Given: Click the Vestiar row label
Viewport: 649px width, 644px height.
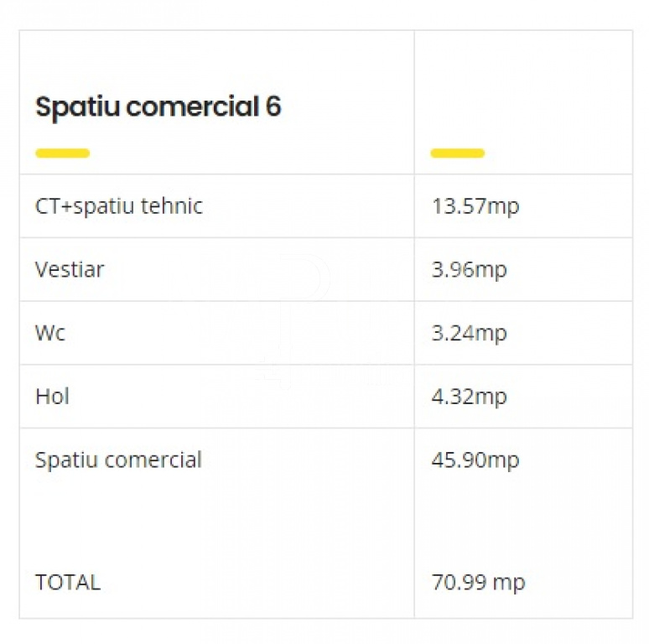Looking at the screenshot, I should tap(70, 270).
